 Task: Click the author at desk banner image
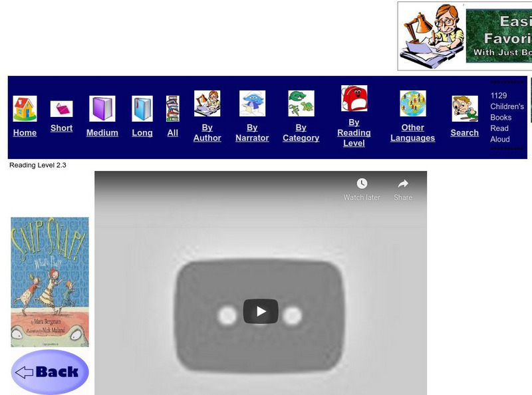pos(432,36)
